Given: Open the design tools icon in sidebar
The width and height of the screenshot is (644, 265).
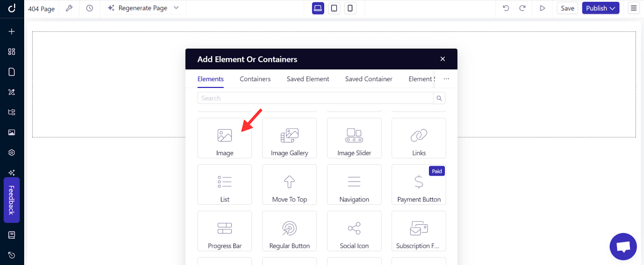Looking at the screenshot, I should point(12,92).
